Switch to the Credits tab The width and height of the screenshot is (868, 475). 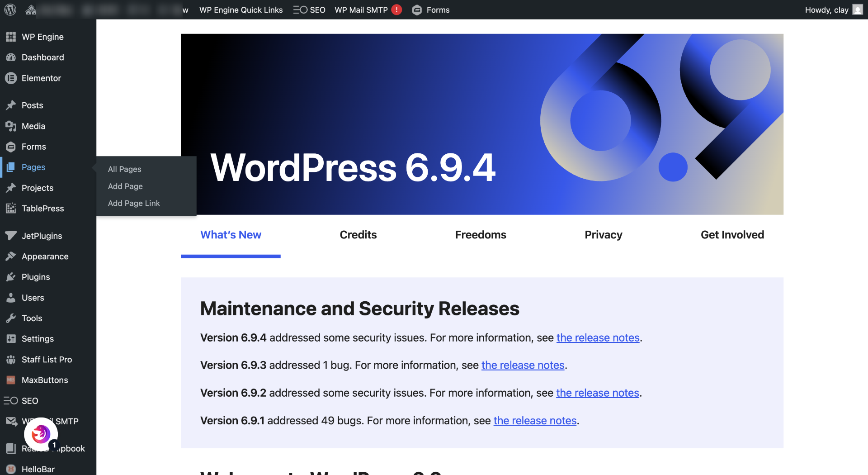point(358,235)
